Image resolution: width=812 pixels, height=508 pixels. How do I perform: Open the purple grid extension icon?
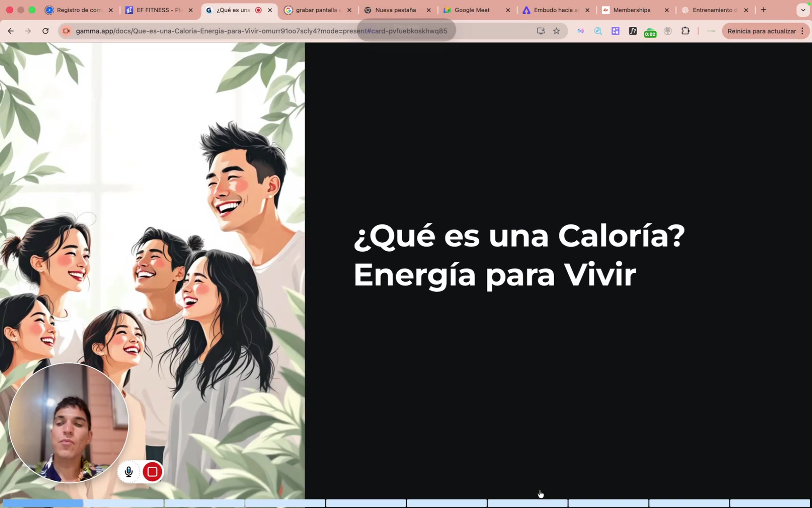pos(615,31)
